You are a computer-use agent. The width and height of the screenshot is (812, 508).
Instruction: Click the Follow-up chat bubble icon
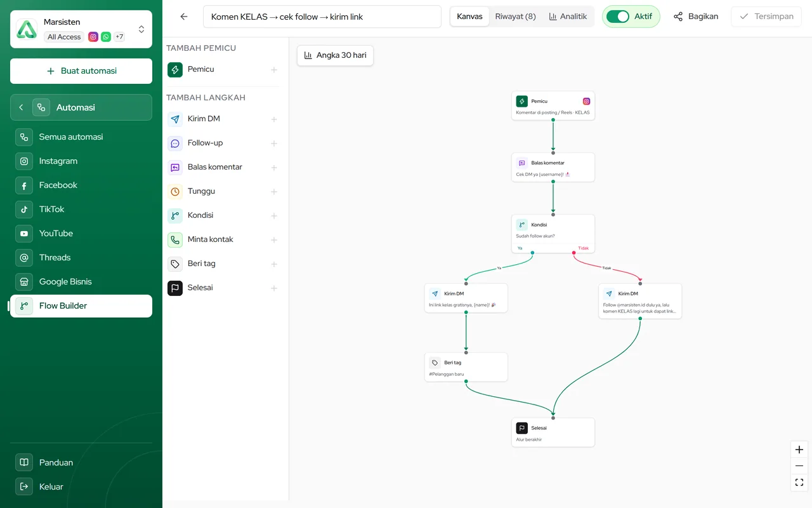pyautogui.click(x=175, y=144)
